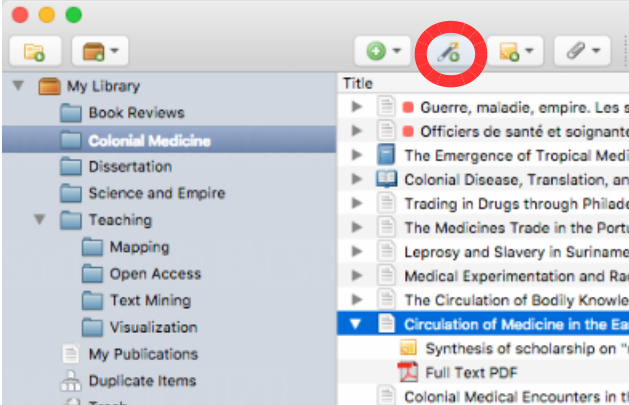The height and width of the screenshot is (405, 629).
Task: Open the Dissertation collection folder
Action: pyautogui.click(x=129, y=166)
